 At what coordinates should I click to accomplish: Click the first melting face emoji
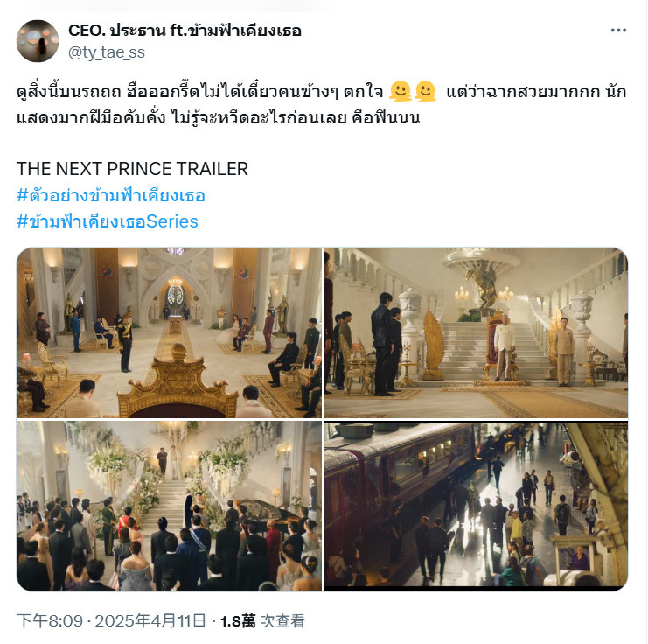(400, 91)
